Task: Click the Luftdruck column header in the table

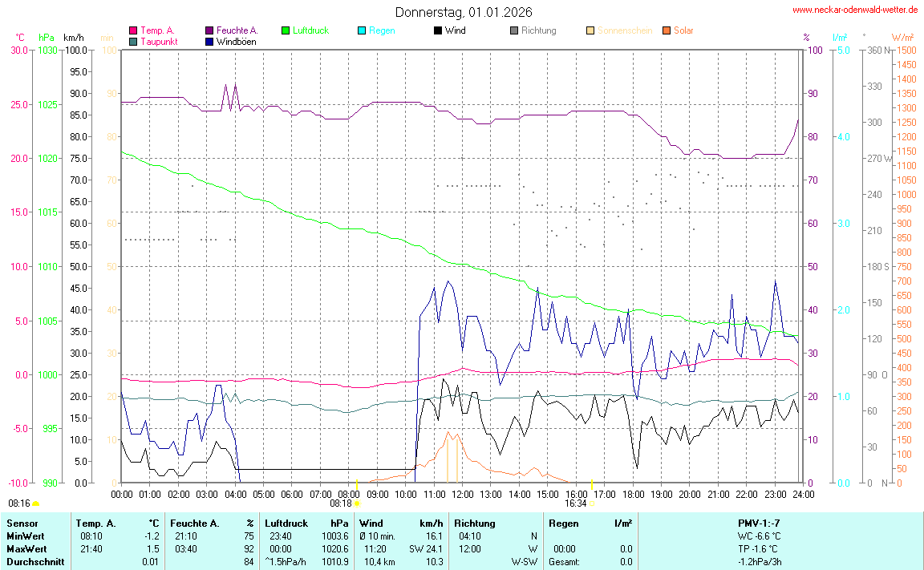Action: tap(286, 523)
